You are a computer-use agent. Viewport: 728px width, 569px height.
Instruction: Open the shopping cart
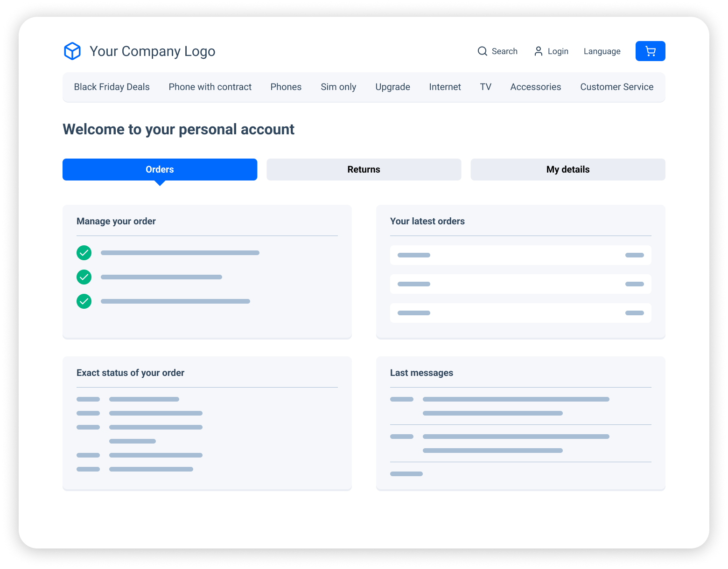click(x=650, y=51)
